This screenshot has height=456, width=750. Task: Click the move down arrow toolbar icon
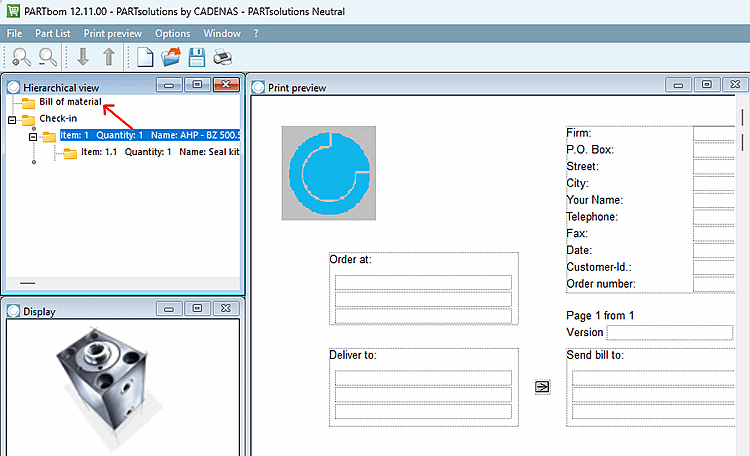[x=83, y=57]
